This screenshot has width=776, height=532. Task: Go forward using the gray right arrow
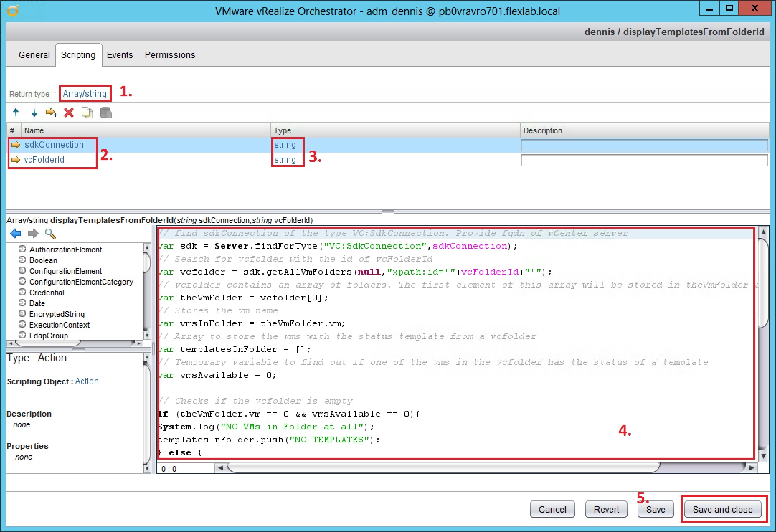pos(33,234)
